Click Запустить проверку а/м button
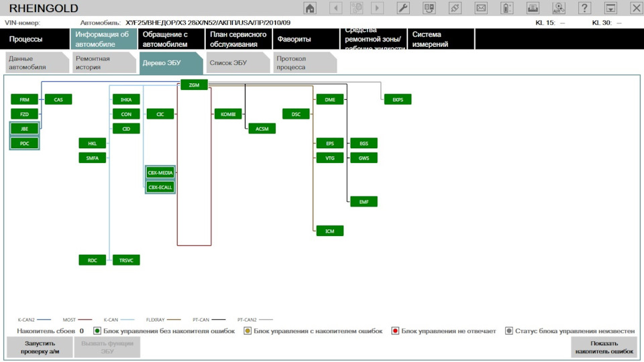This screenshot has width=644, height=362. click(x=40, y=347)
